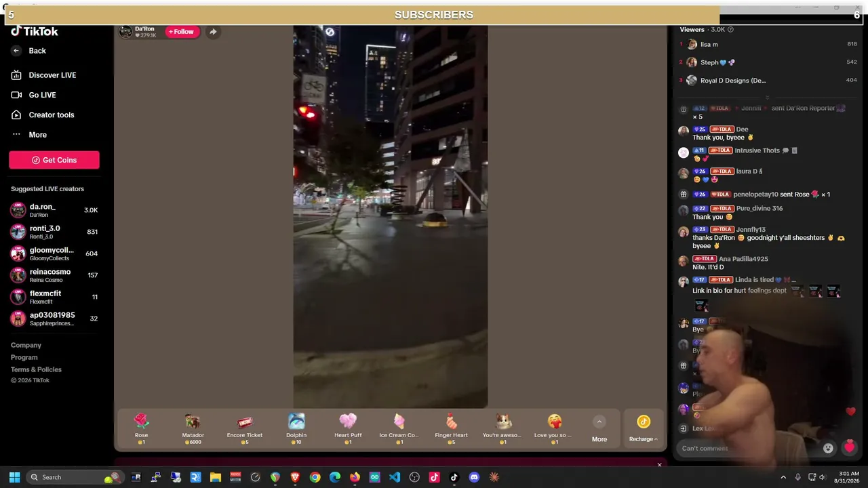
Task: Send the Matador gift
Action: [x=193, y=429]
